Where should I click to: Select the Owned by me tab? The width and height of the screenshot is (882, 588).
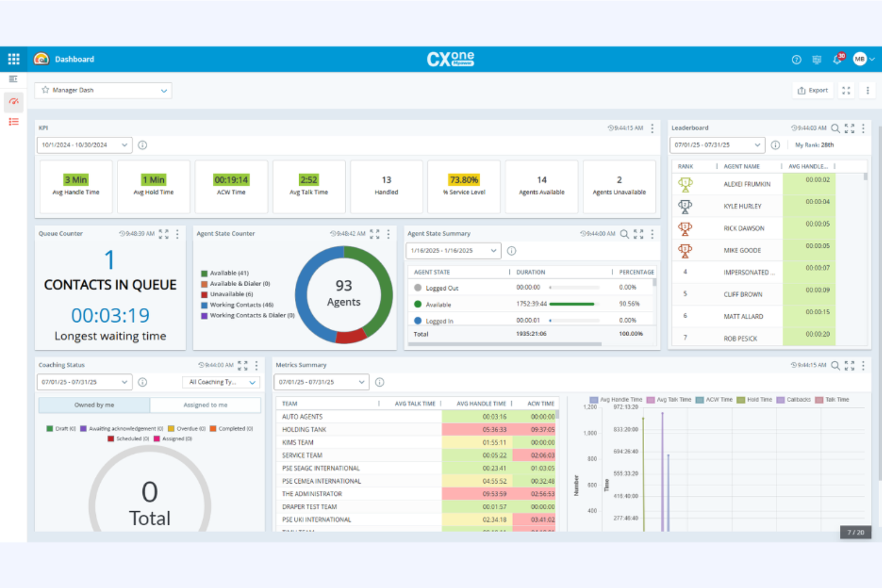[94, 405]
